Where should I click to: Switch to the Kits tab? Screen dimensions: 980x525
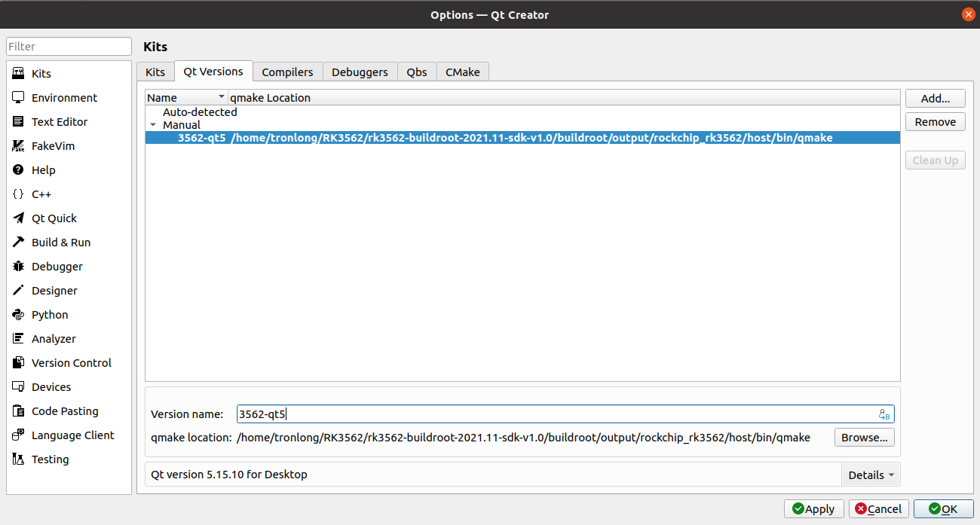pos(155,72)
